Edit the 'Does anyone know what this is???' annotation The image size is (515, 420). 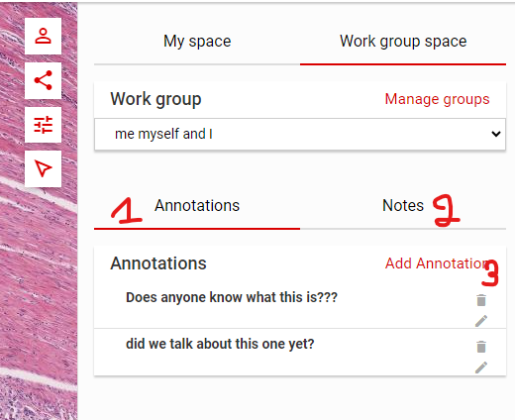481,321
